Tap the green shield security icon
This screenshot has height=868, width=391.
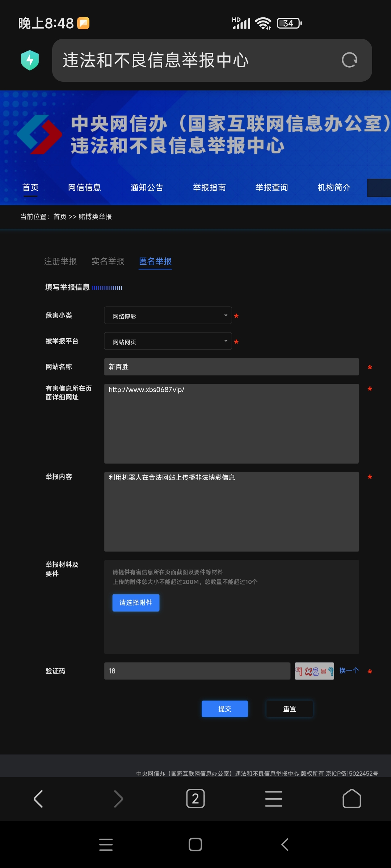(30, 60)
